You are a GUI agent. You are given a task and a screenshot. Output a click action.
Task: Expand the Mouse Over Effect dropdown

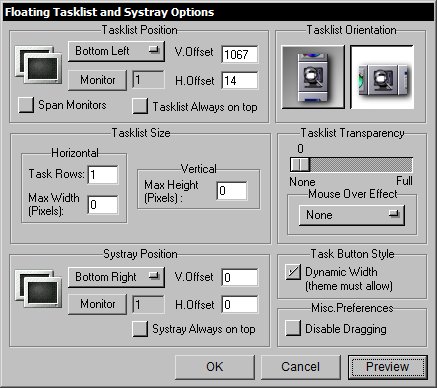pos(352,215)
